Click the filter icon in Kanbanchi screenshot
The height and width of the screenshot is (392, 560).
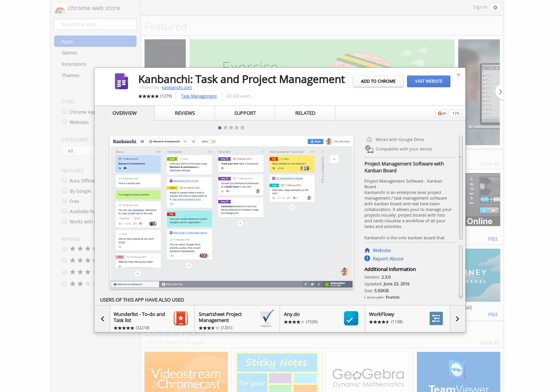click(193, 141)
